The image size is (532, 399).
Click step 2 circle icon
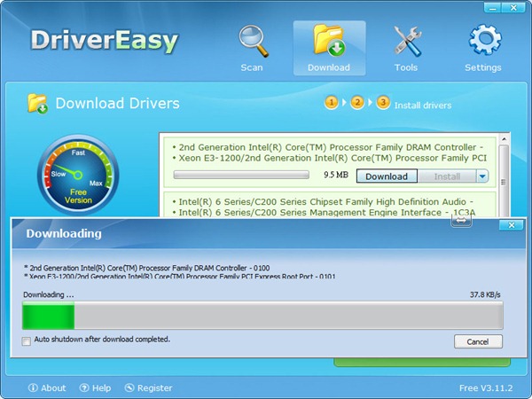[x=357, y=103]
